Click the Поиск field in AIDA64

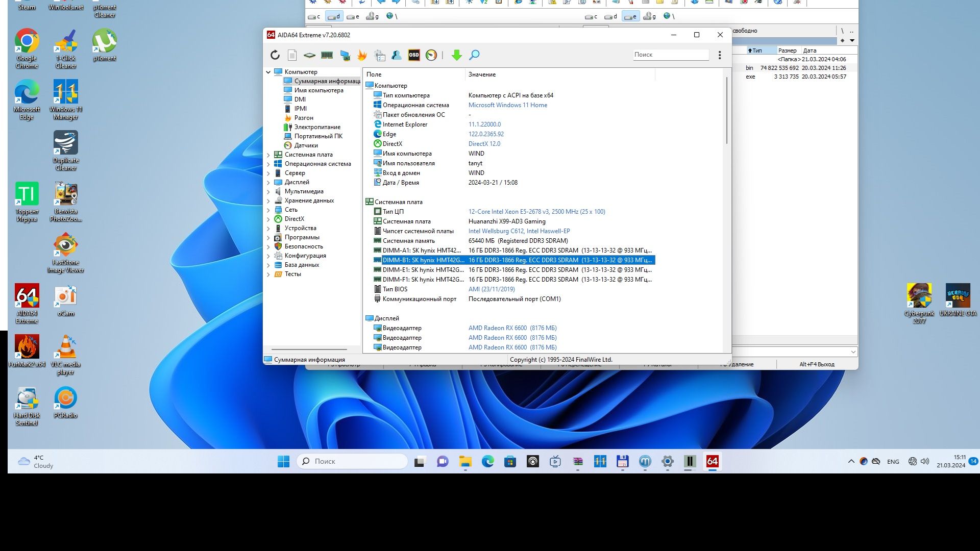click(670, 55)
